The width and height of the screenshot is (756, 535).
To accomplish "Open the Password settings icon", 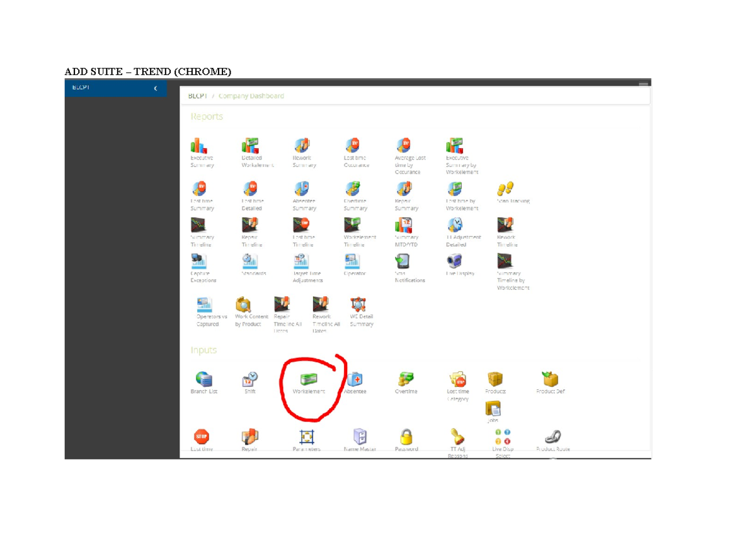I will [406, 437].
